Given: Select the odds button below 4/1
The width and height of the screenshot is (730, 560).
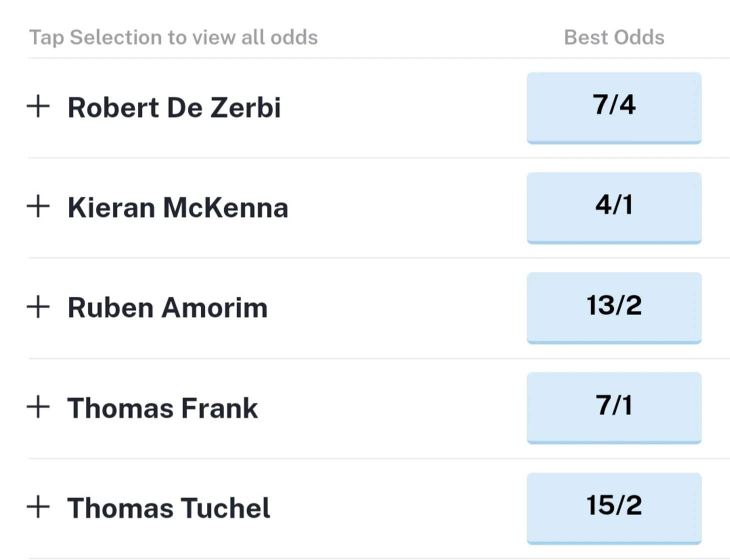Looking at the screenshot, I should [614, 308].
